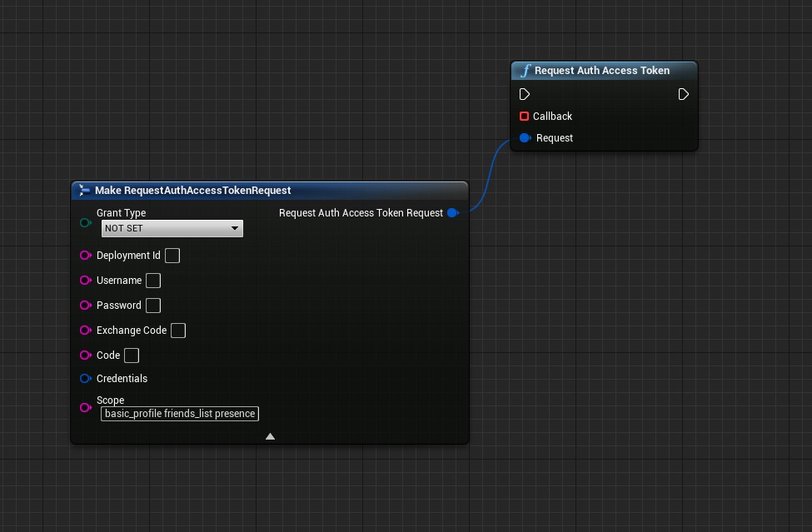Click the red Callback delegate pin
Screen dimensions: 812x532
524,117
